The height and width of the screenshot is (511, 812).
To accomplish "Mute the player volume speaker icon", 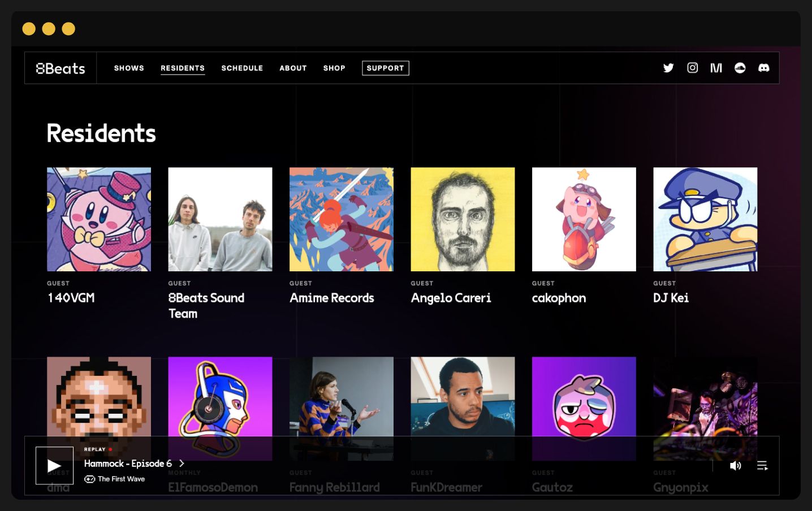I will (x=735, y=466).
